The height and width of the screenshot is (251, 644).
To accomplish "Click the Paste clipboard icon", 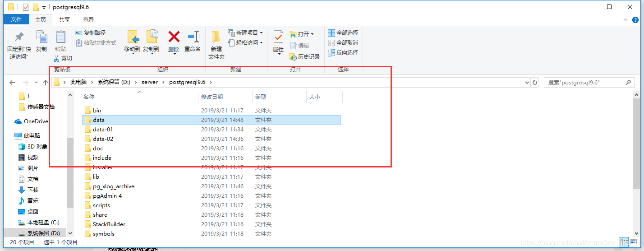I will pos(60,37).
